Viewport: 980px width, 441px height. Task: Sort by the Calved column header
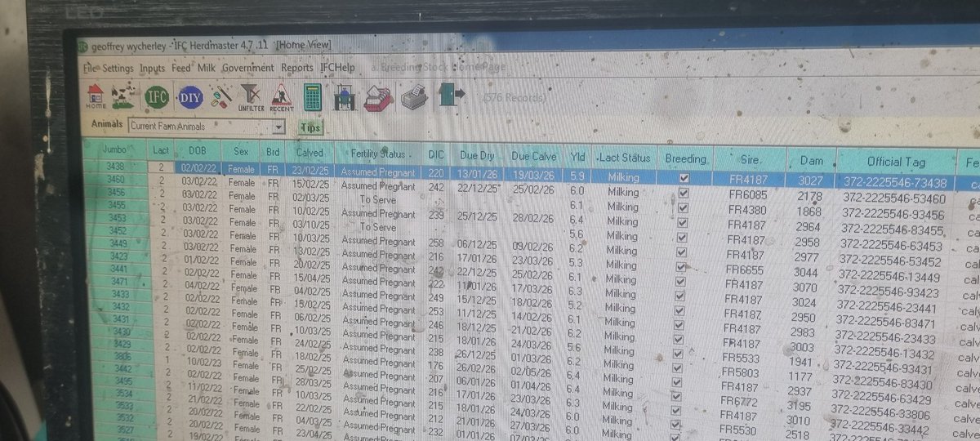(310, 154)
